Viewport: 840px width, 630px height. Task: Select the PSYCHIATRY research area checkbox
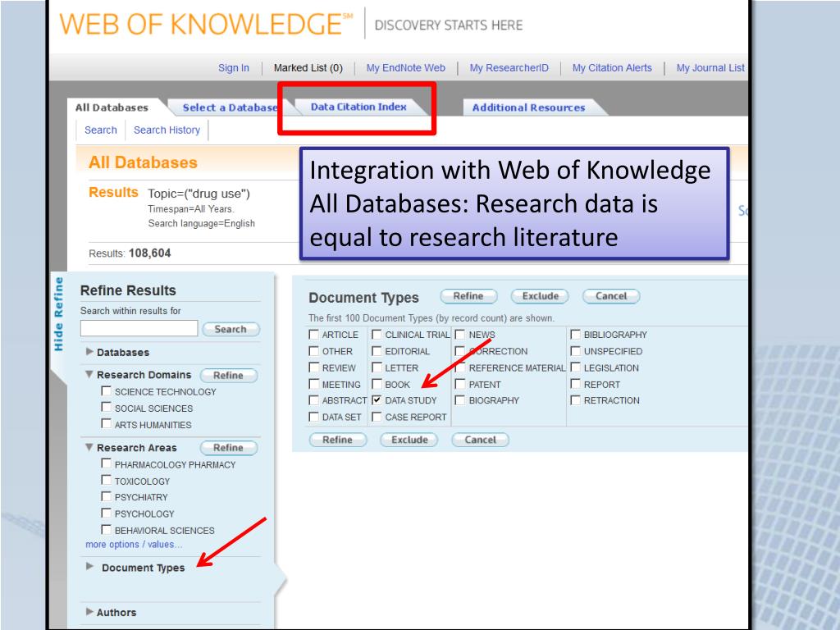tap(106, 496)
